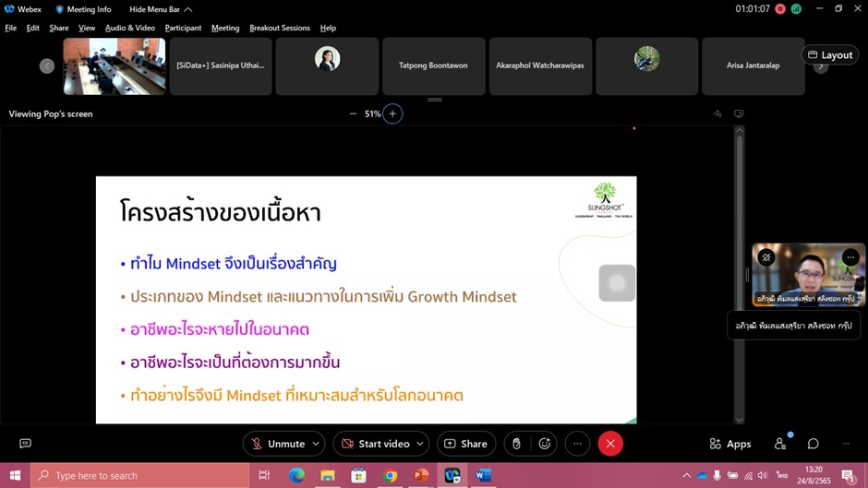
Task: Open the chat panel
Action: coord(813,444)
